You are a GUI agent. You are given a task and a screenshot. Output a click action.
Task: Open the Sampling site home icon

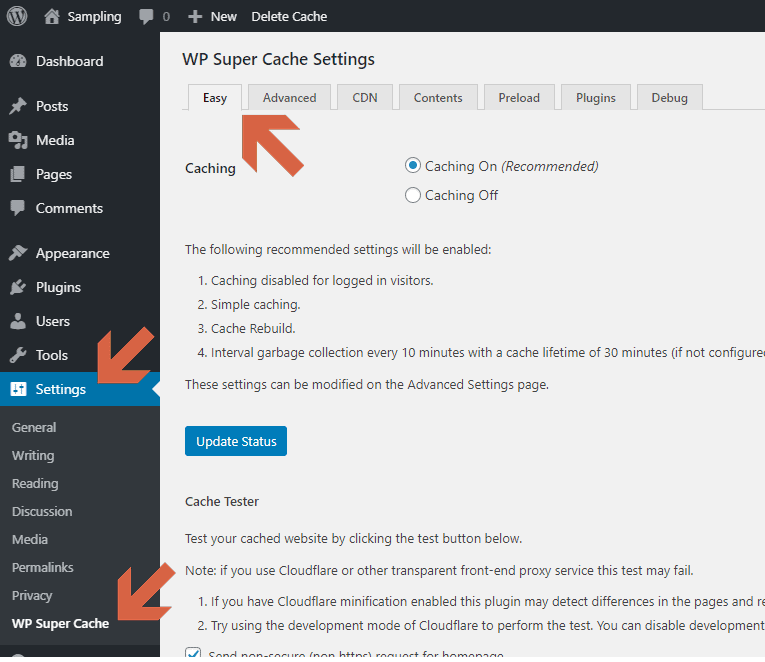point(52,16)
